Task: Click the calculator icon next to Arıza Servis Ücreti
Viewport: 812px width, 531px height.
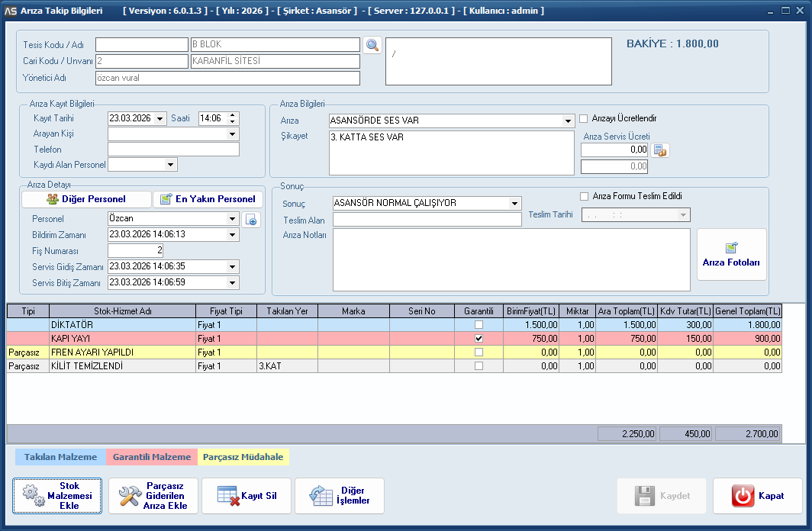Action: (x=660, y=150)
